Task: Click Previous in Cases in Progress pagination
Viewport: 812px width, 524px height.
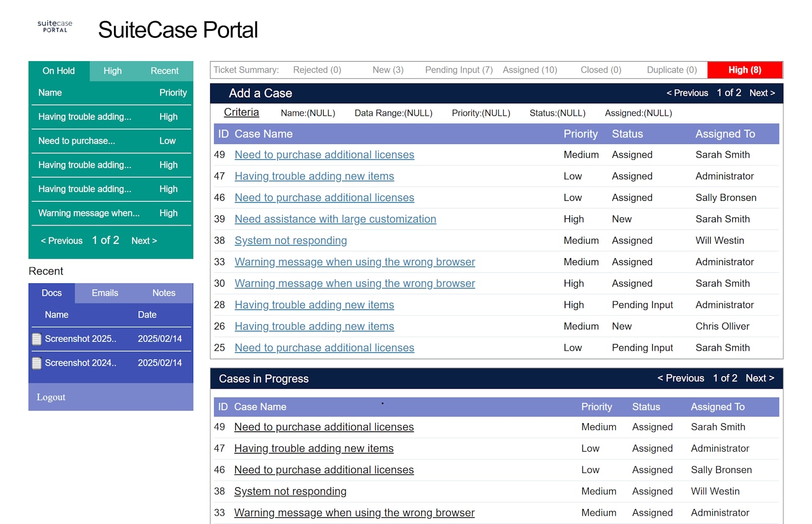Action: tap(681, 378)
